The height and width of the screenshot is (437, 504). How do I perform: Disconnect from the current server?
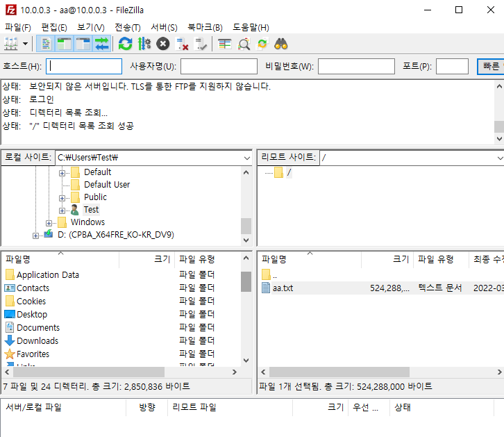[182, 44]
